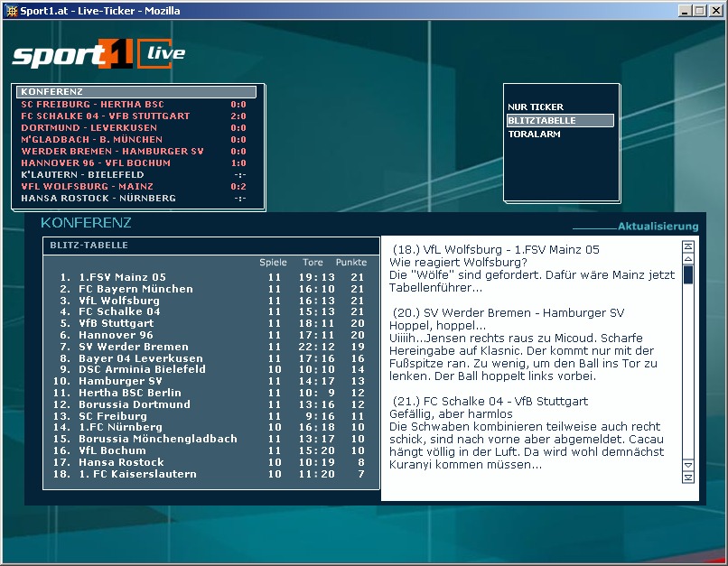Click ticker entry heading for minute 18
This screenshot has width=728, height=566.
[496, 249]
